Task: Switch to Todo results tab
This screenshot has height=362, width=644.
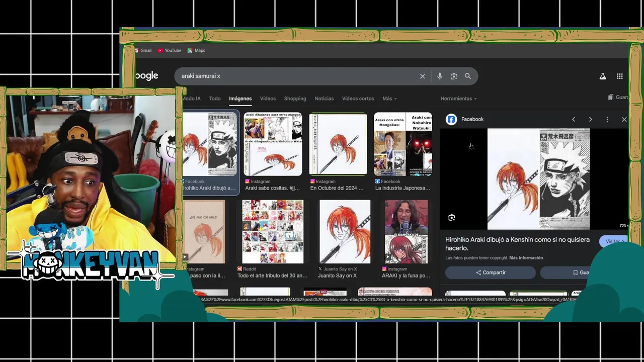Action: tap(215, 99)
